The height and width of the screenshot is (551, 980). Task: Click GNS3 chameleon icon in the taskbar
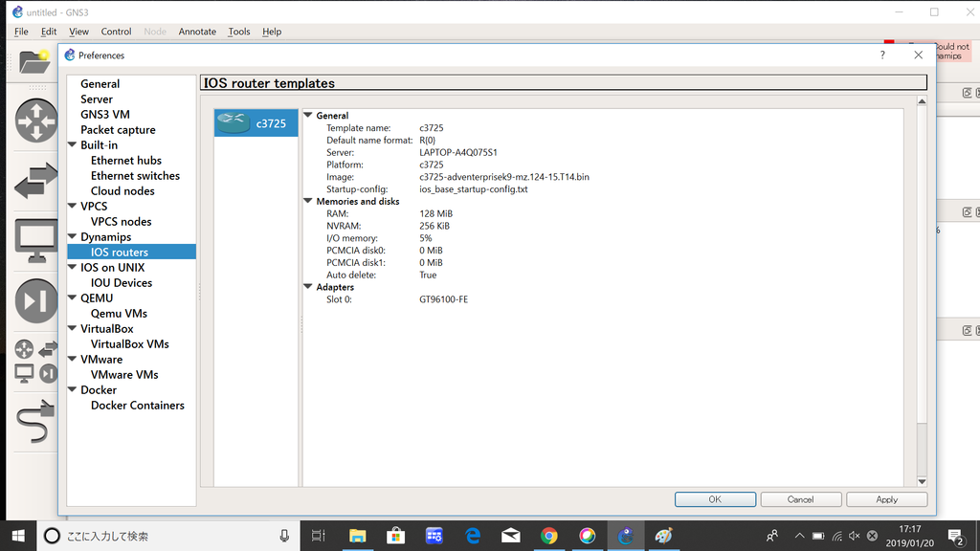(626, 536)
